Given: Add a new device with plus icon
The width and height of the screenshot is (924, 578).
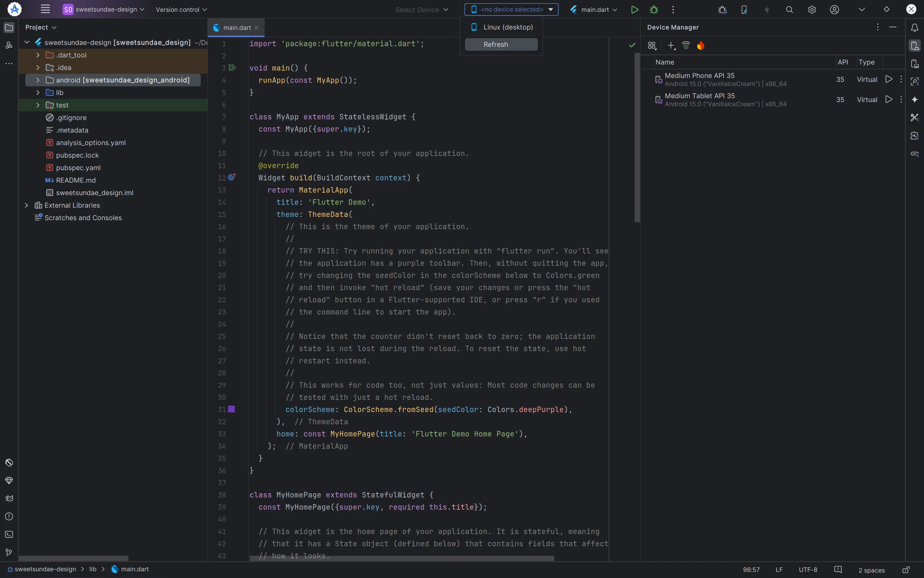Looking at the screenshot, I should (x=671, y=46).
